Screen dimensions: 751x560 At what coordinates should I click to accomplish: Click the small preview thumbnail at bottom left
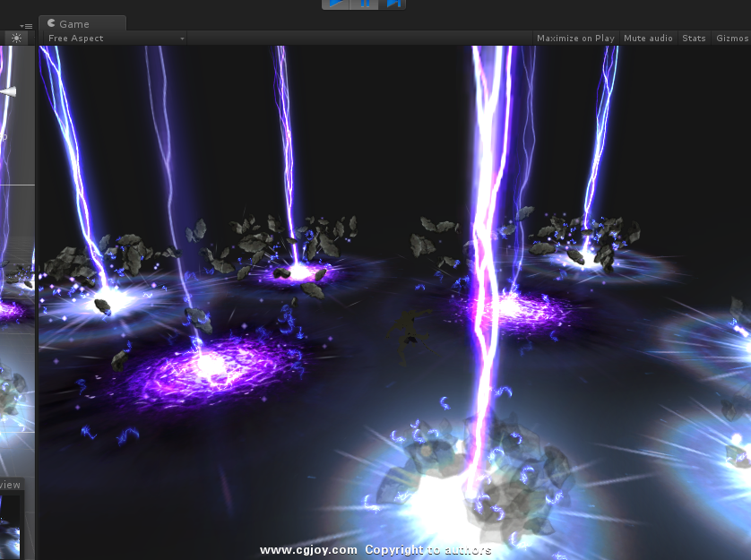coord(10,527)
